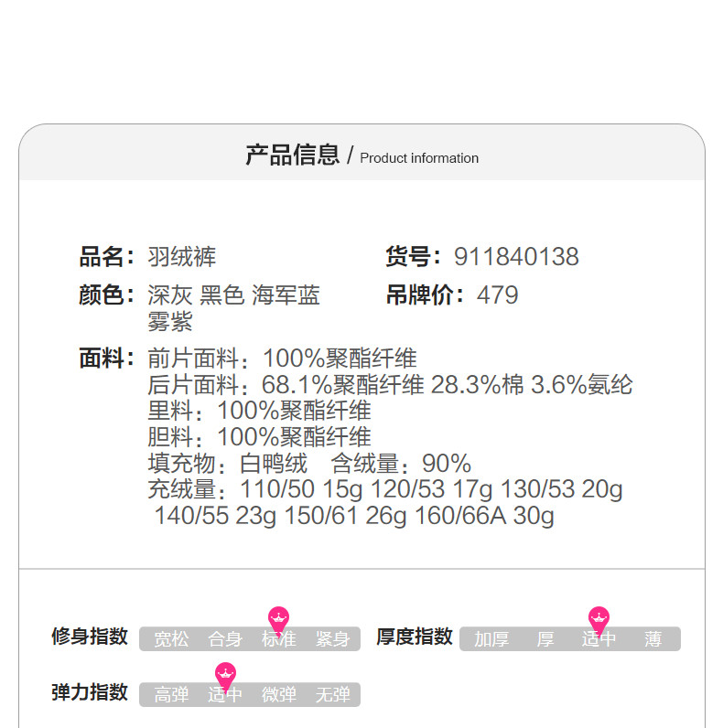Select 加厚 on the thickness scale
This screenshot has height=728, width=723.
point(491,639)
